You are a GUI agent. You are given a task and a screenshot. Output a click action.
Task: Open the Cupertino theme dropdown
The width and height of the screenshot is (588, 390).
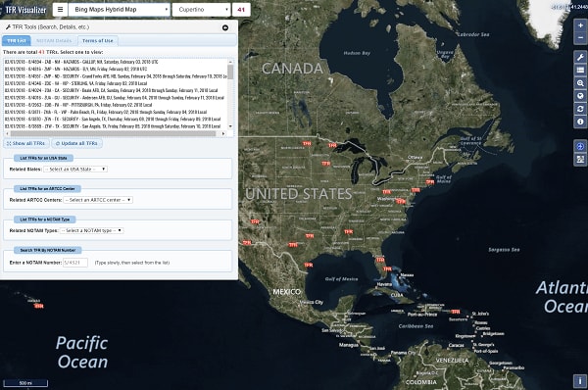pyautogui.click(x=201, y=10)
